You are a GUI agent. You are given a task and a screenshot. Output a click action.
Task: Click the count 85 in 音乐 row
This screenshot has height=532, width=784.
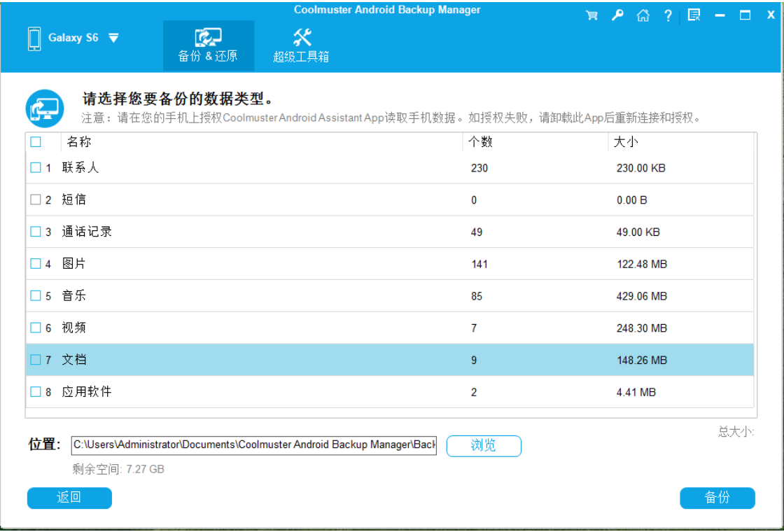[x=477, y=296]
